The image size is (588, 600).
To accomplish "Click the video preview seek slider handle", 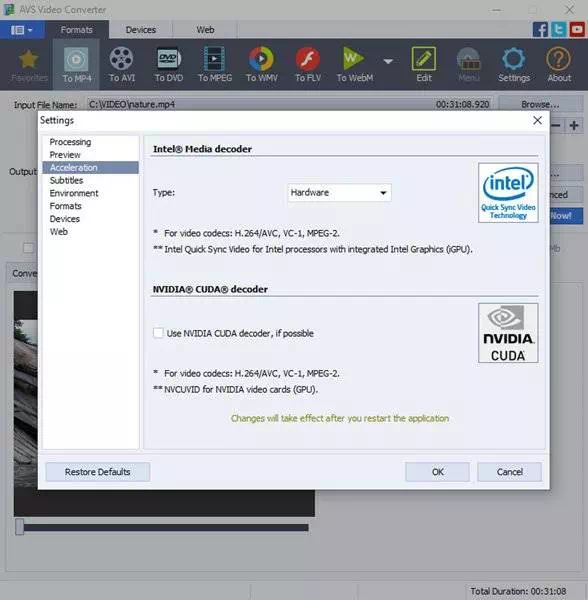I will click(x=20, y=527).
